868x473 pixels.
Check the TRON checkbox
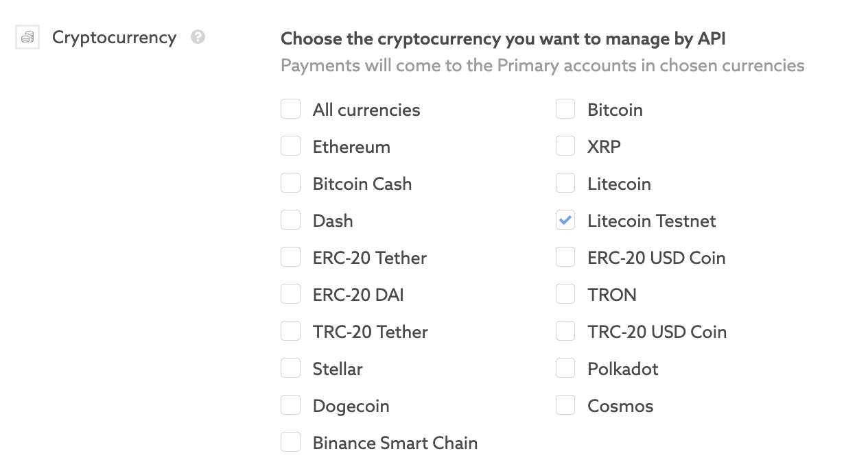(x=565, y=294)
